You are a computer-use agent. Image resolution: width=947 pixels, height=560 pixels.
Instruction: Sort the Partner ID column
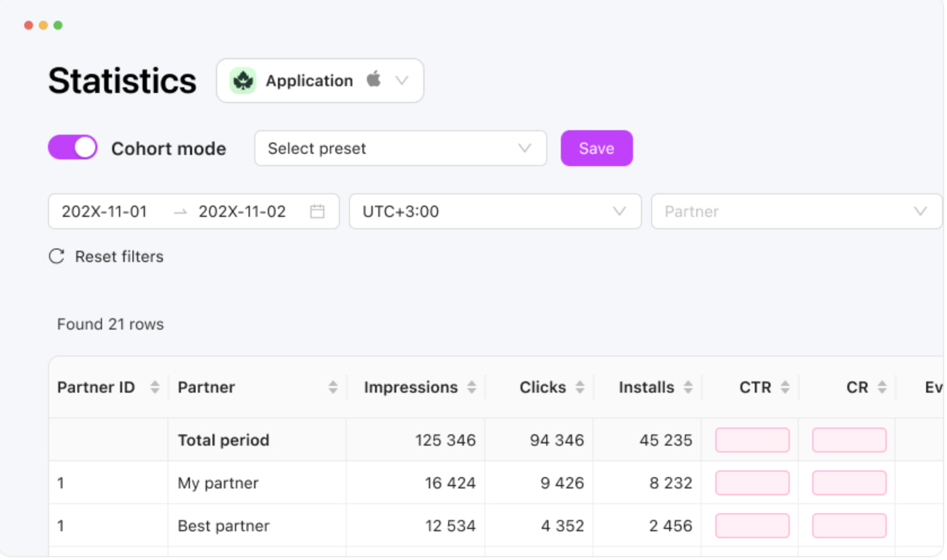pyautogui.click(x=154, y=387)
